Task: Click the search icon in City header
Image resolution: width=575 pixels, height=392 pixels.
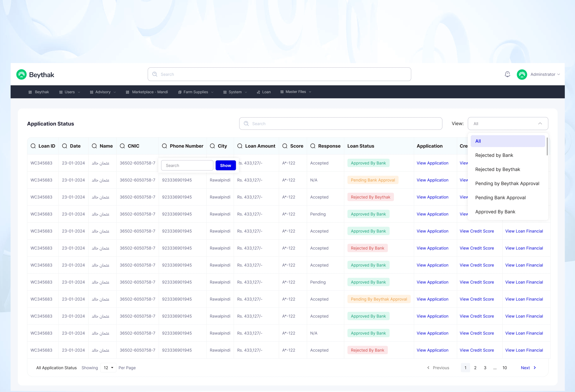Action: coord(212,146)
